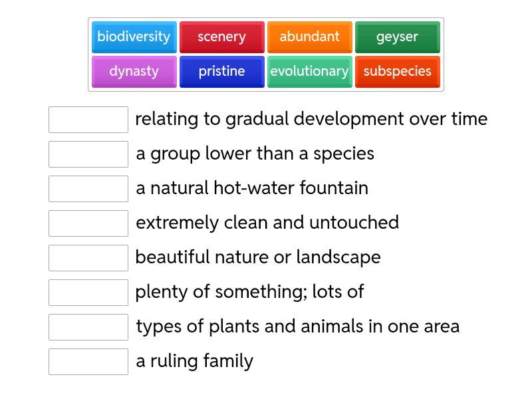Select the empty box beside 'a ruling family'
The height and width of the screenshot is (399, 532).
(x=88, y=362)
